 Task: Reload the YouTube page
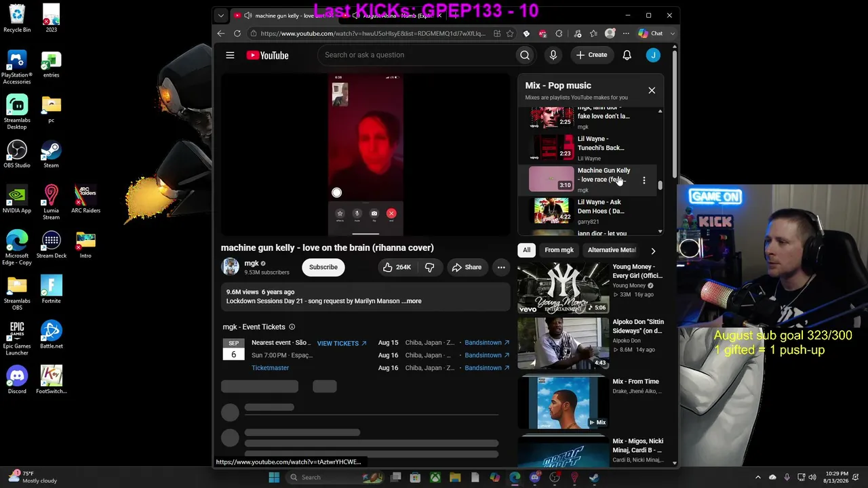click(237, 33)
